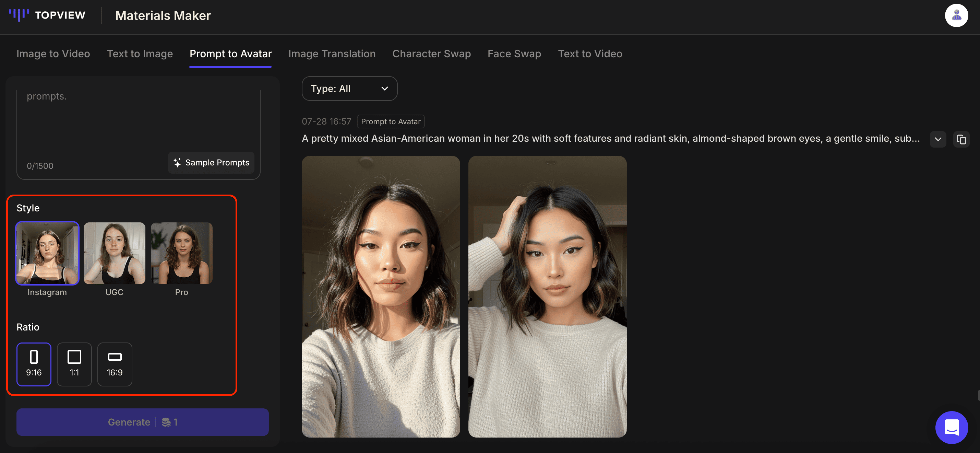Copy the avatar prompt text
Screen dimensions: 980x453
point(962,139)
